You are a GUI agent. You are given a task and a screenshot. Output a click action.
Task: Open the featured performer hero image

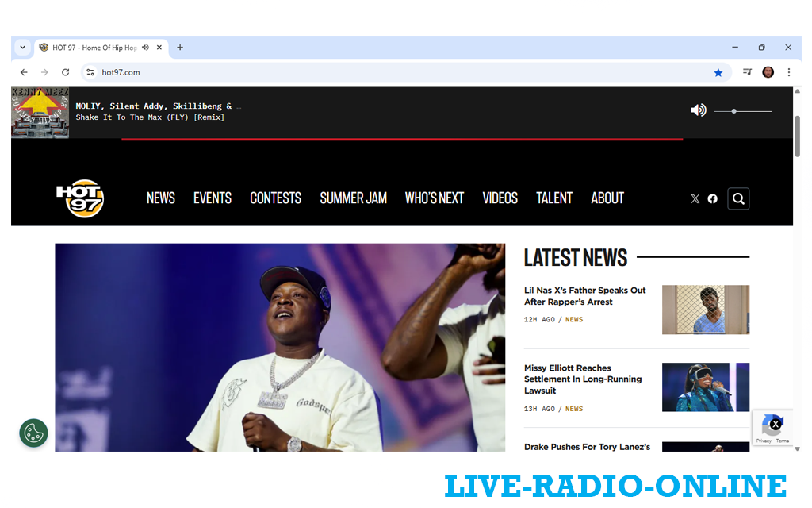pos(280,348)
